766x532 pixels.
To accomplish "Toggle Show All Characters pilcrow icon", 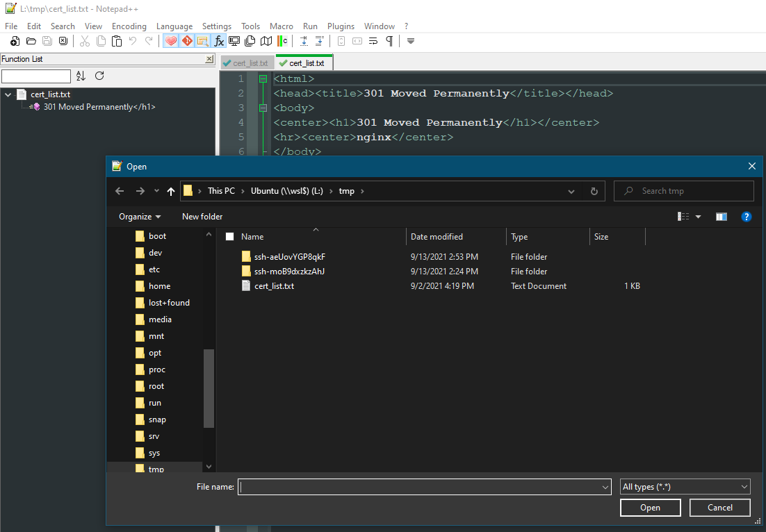I will (389, 42).
